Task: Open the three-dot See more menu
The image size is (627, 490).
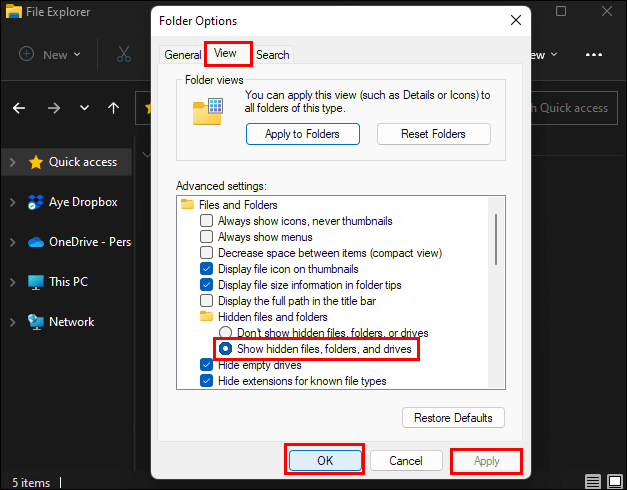Action: point(594,54)
